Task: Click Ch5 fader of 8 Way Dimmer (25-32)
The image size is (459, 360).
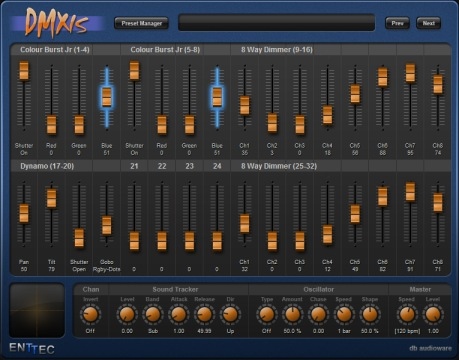Action: click(355, 214)
